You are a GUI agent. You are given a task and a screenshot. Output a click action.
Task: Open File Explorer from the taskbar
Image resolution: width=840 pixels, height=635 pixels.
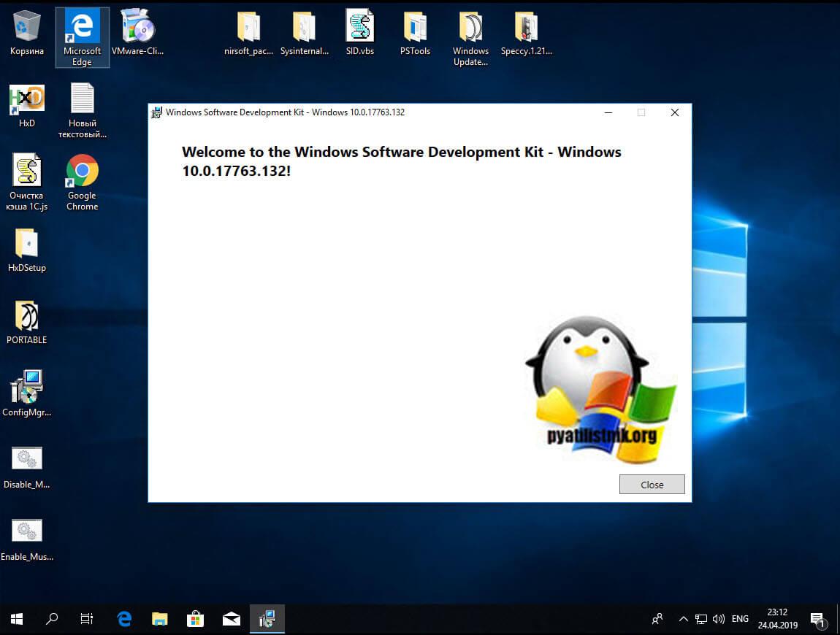click(160, 619)
